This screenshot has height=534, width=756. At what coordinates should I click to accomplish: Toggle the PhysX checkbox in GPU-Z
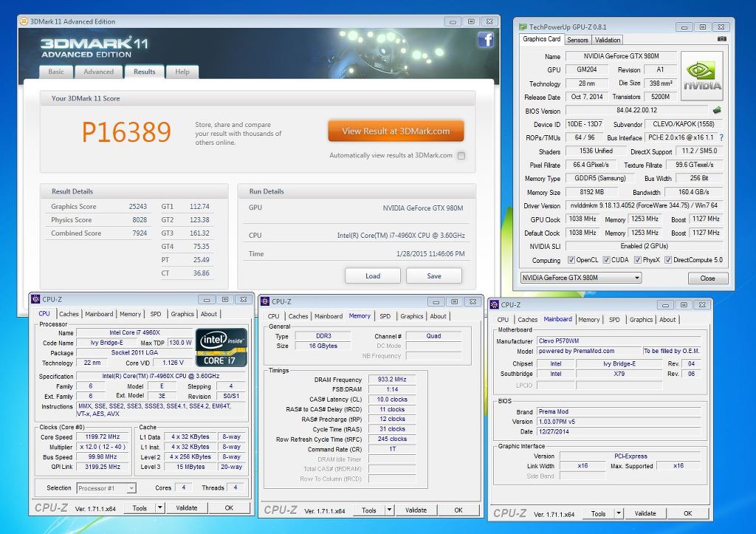click(x=637, y=259)
